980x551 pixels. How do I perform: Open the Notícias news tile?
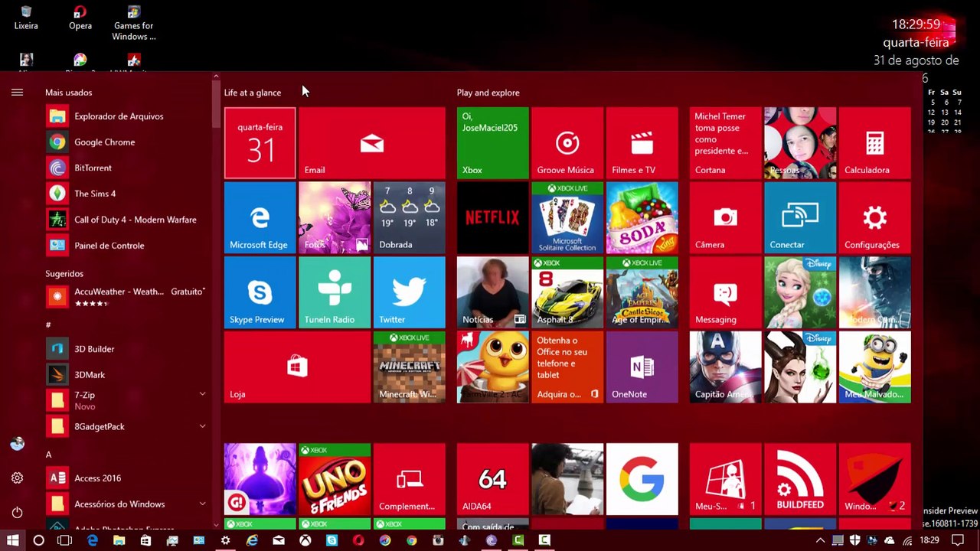(492, 292)
